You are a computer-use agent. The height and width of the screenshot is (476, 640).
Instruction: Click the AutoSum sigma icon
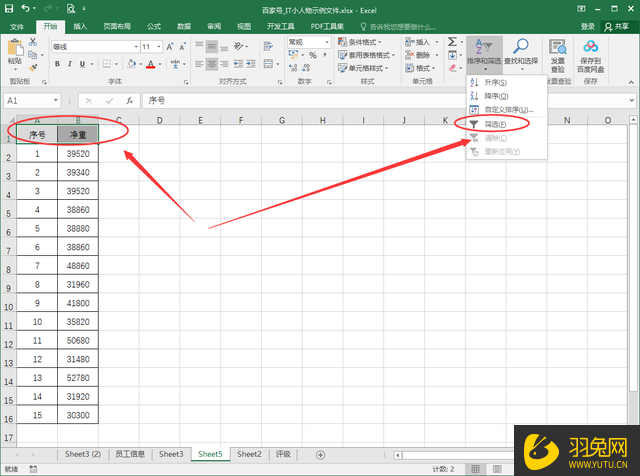tap(452, 42)
